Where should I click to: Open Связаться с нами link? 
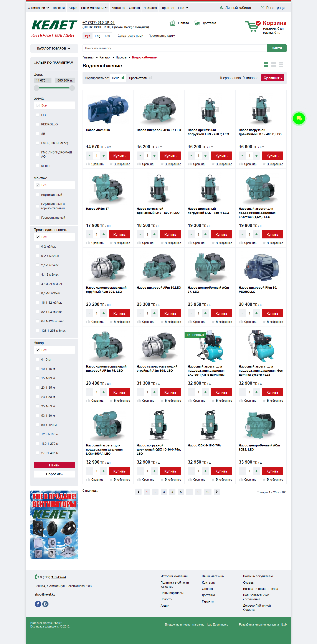[130, 36]
